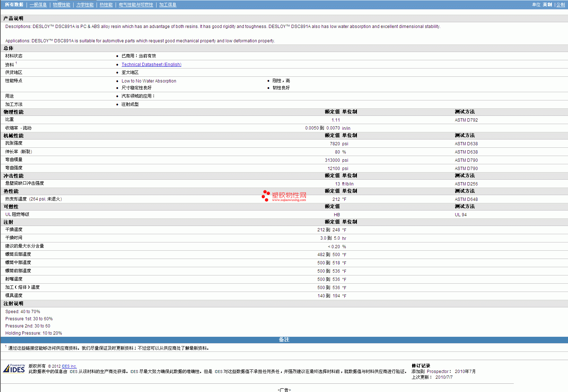Screen dimensions: 568x392
Task: Select 英制 units option
Action: pos(547,5)
